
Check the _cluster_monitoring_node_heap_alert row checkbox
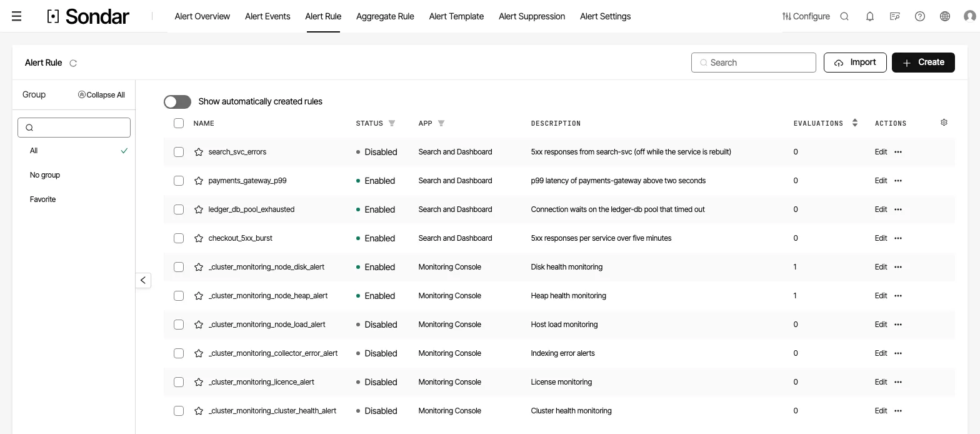click(179, 296)
